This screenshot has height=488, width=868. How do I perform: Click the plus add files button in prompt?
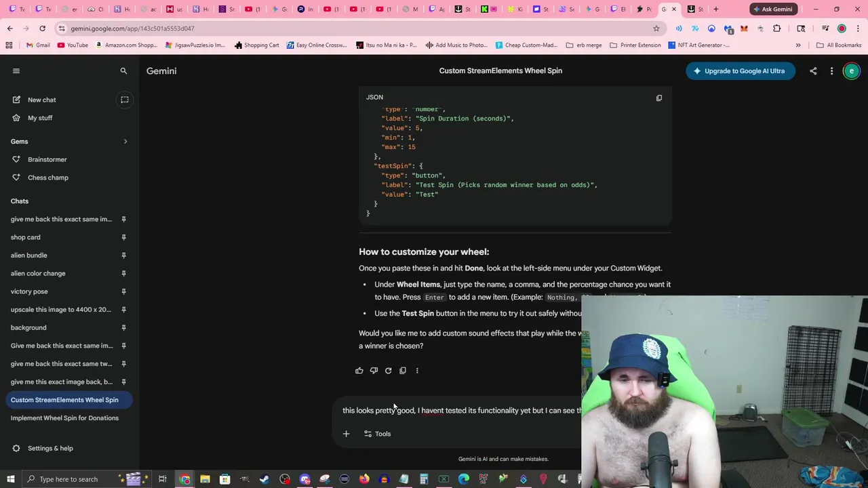pyautogui.click(x=346, y=434)
